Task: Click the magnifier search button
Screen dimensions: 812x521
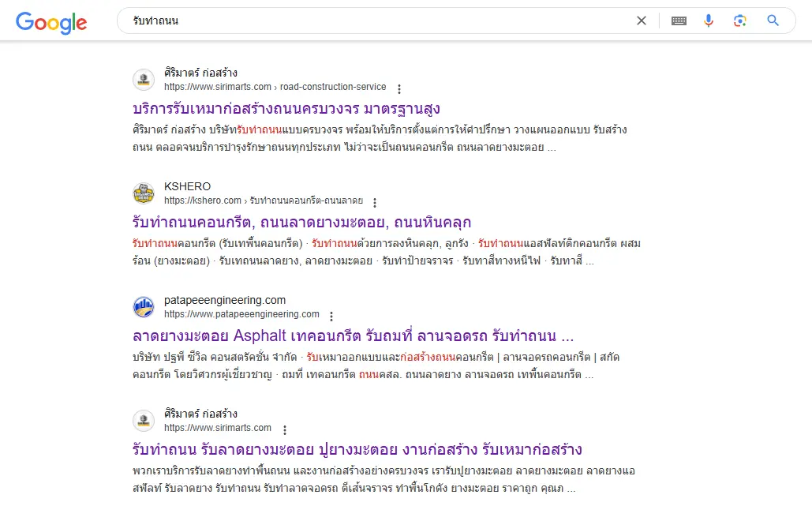Action: pos(773,21)
